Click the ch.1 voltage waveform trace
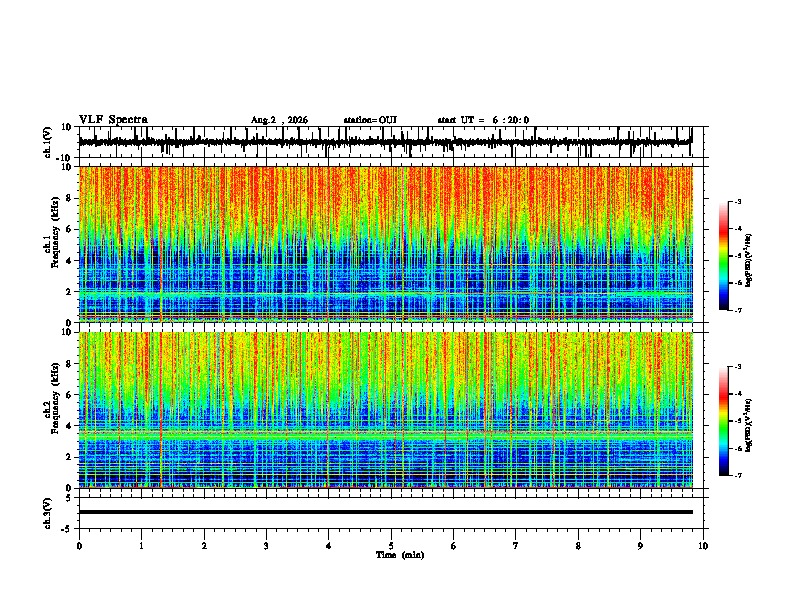 click(x=385, y=142)
